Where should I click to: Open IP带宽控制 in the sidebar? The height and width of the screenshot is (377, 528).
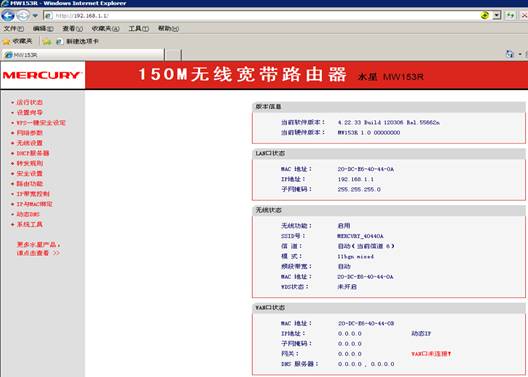(x=33, y=194)
